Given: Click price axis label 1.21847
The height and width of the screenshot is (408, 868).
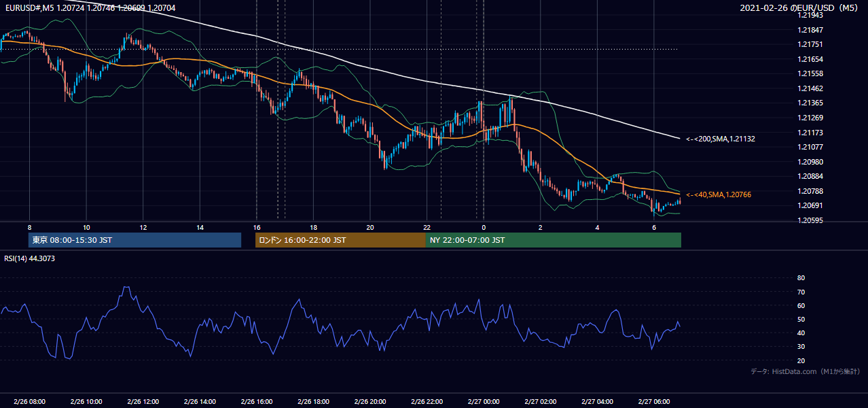Looking at the screenshot, I should pyautogui.click(x=810, y=30).
